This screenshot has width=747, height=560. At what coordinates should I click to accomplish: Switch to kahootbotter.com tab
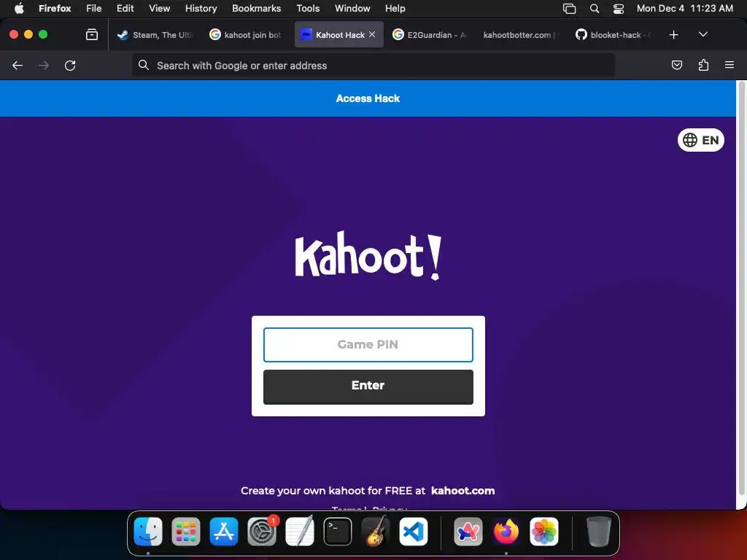point(519,35)
